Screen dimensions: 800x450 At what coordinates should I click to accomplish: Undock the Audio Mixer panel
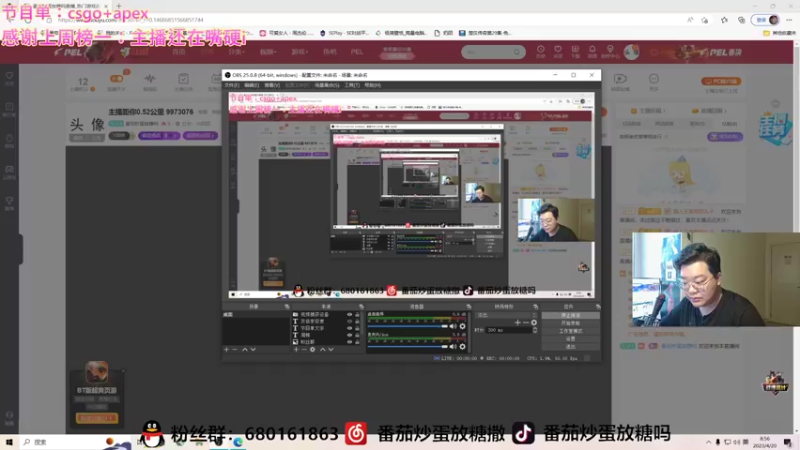click(468, 307)
